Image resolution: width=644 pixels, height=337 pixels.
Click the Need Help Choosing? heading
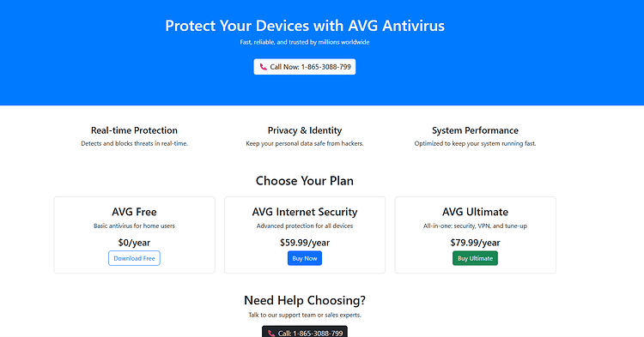pyautogui.click(x=305, y=300)
